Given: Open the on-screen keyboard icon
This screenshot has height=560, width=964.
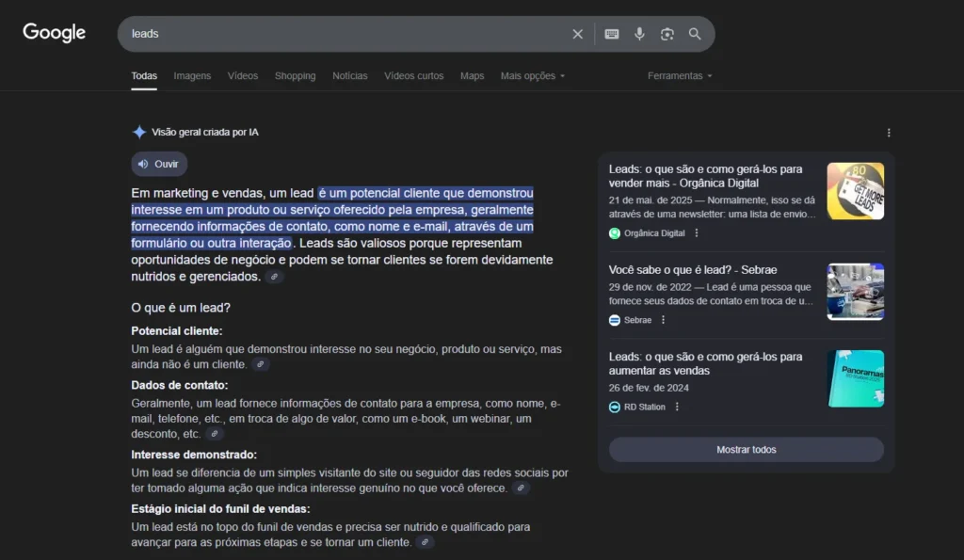Looking at the screenshot, I should pos(611,34).
